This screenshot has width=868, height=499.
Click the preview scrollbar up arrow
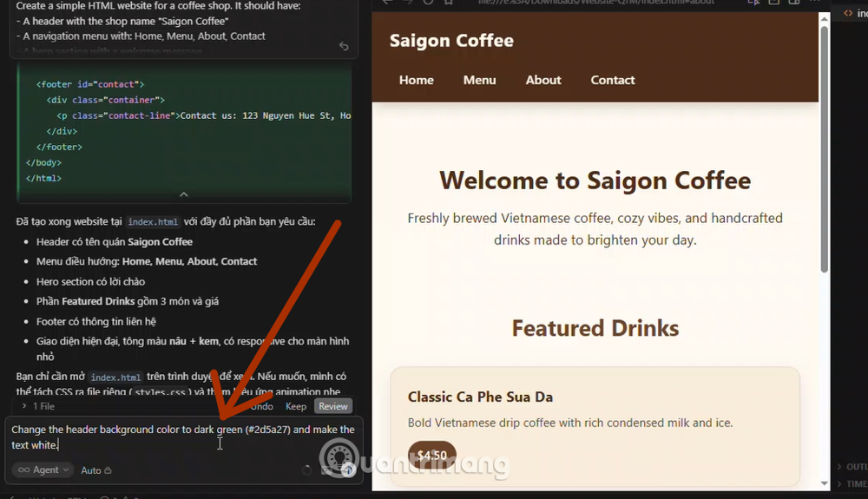coord(825,18)
